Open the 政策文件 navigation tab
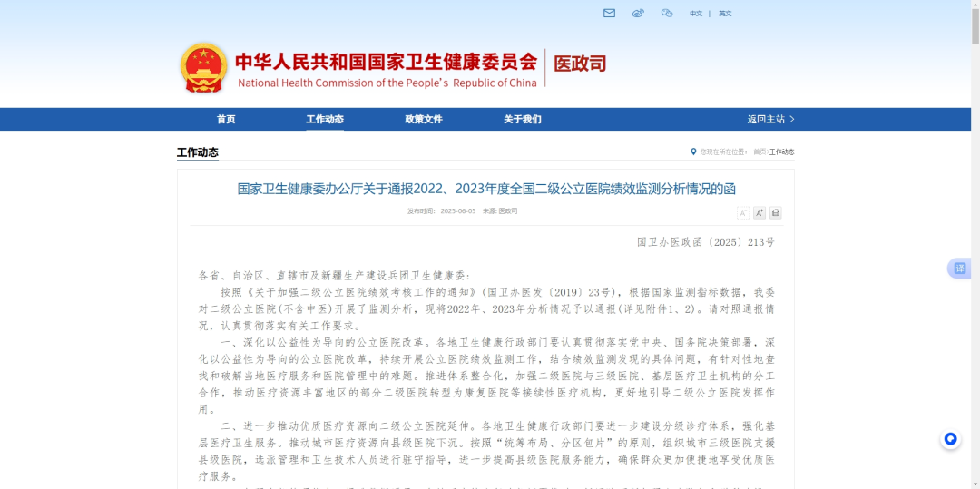This screenshot has width=980, height=489. (424, 119)
